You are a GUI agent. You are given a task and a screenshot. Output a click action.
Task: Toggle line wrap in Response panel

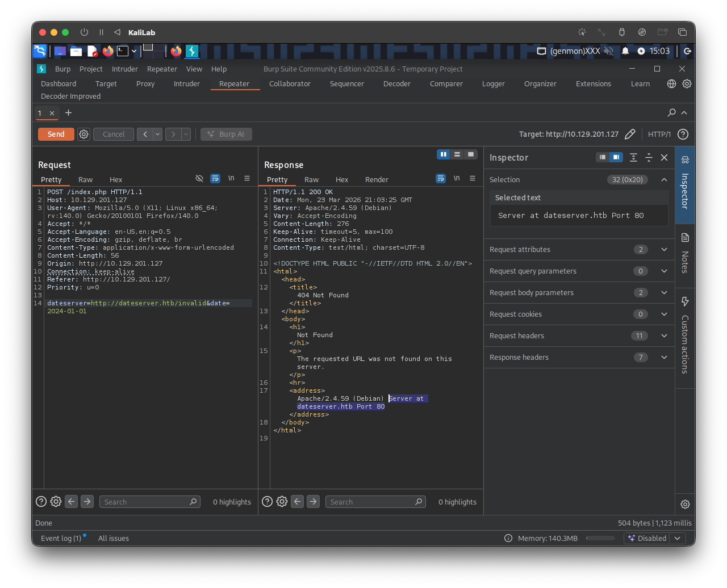[x=441, y=179]
